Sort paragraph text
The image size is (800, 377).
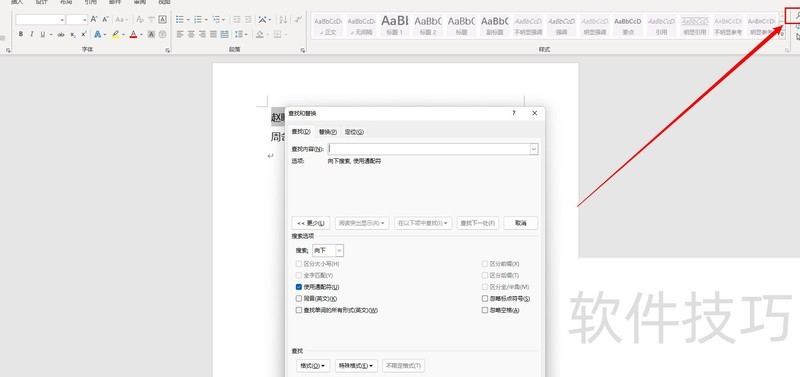point(283,19)
